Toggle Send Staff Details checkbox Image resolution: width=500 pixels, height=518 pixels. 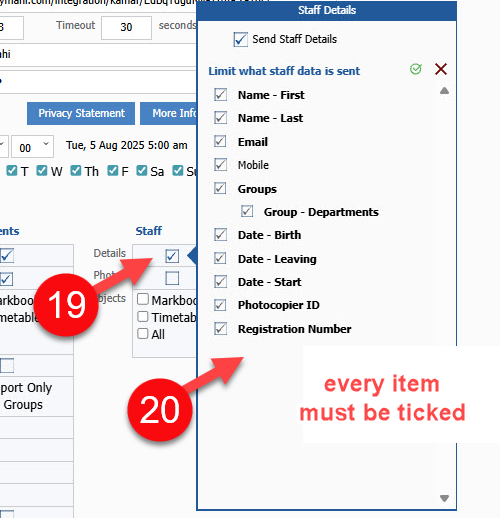pos(241,39)
